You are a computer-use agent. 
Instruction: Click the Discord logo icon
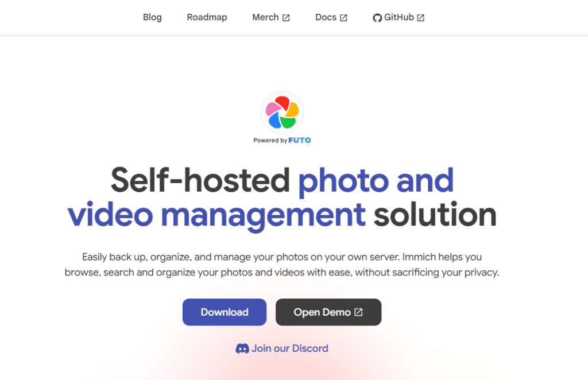coord(242,348)
